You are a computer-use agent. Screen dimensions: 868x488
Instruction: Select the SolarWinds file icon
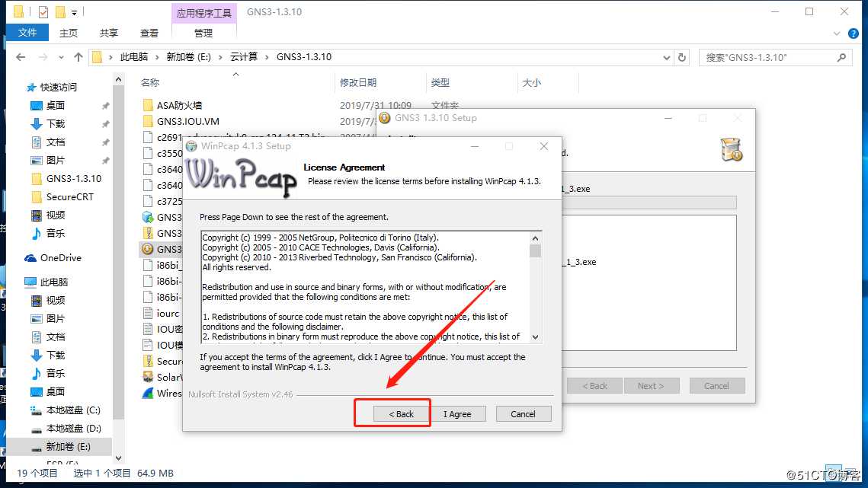[x=148, y=378]
